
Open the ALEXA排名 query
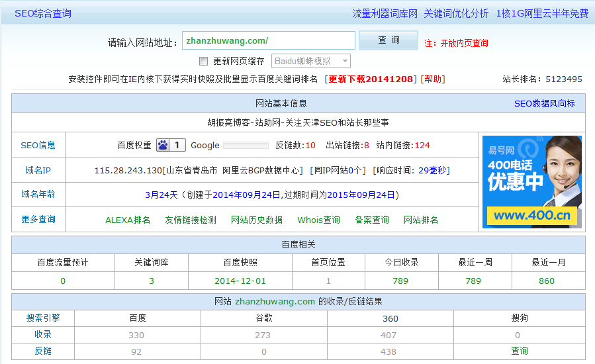coord(128,220)
